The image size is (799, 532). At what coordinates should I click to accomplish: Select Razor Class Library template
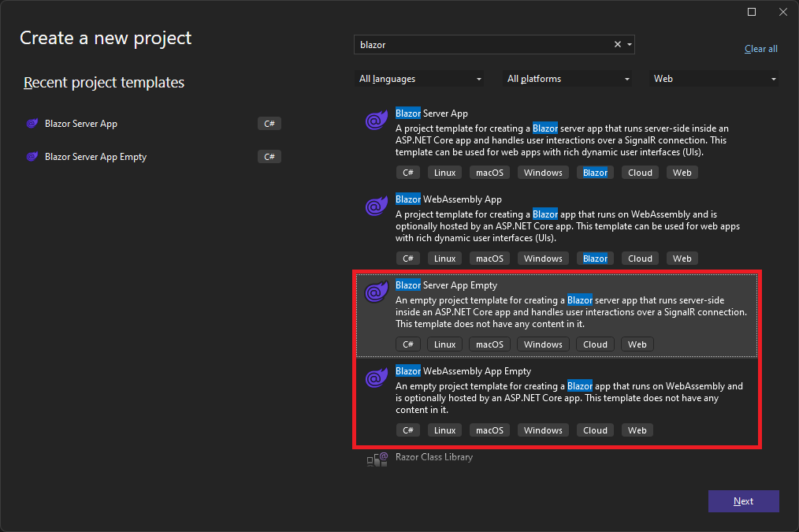pyautogui.click(x=434, y=457)
